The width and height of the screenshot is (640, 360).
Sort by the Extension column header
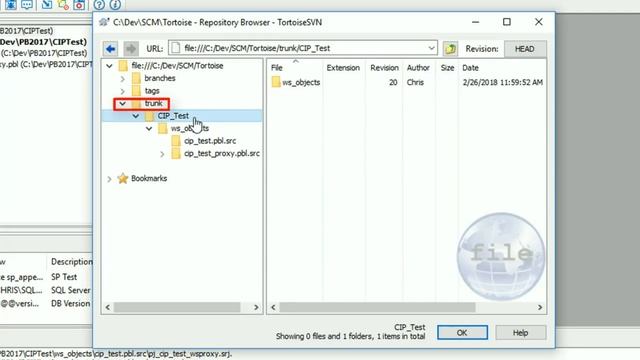[x=343, y=68]
